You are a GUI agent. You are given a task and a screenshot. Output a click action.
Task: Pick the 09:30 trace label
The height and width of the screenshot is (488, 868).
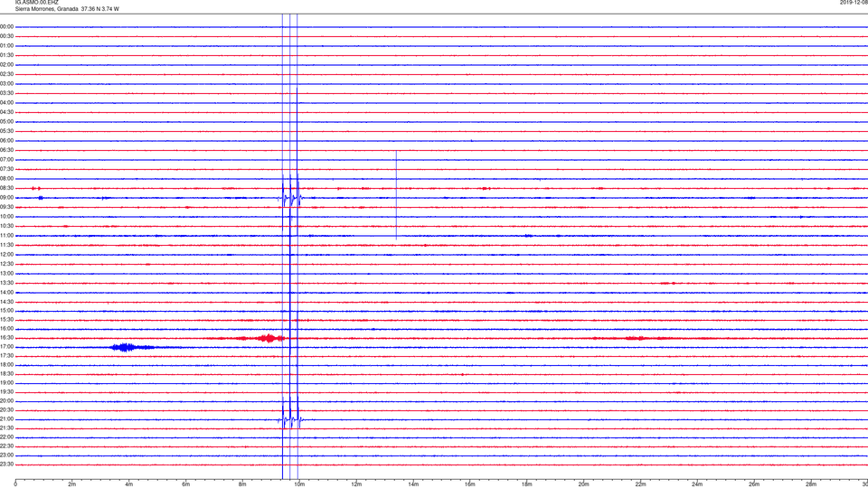pyautogui.click(x=6, y=208)
